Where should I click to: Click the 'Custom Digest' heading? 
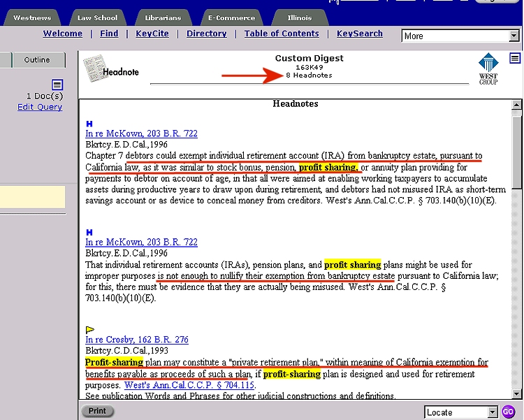(309, 58)
